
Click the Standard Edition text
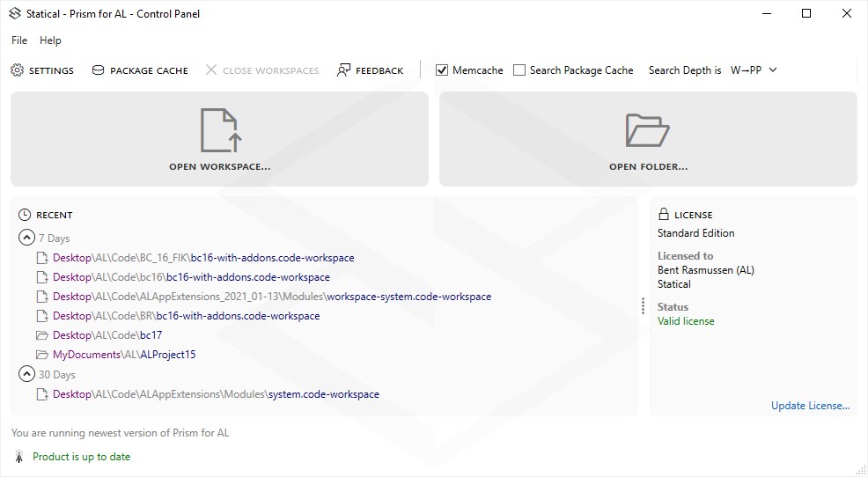(695, 233)
